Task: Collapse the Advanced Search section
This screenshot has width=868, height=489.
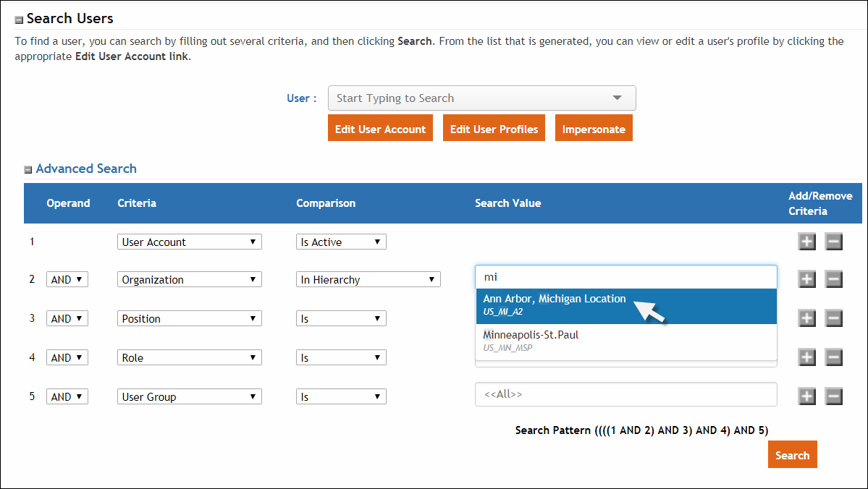Action: [28, 170]
